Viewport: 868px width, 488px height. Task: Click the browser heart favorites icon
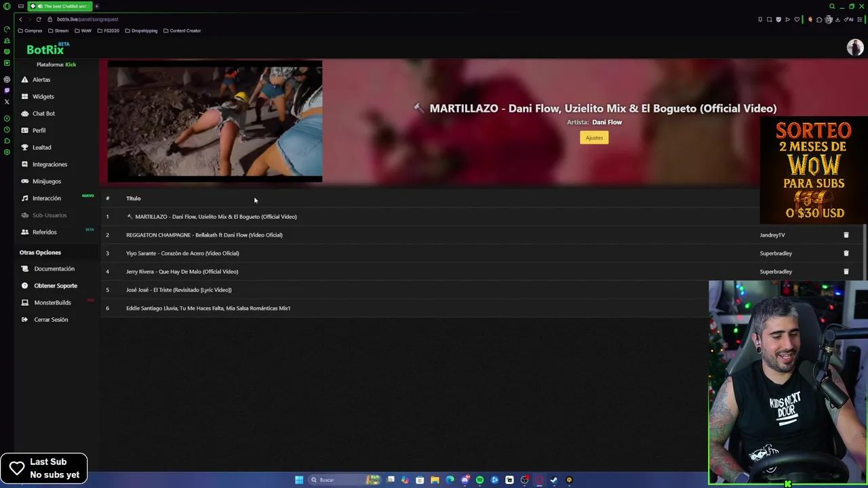click(797, 20)
